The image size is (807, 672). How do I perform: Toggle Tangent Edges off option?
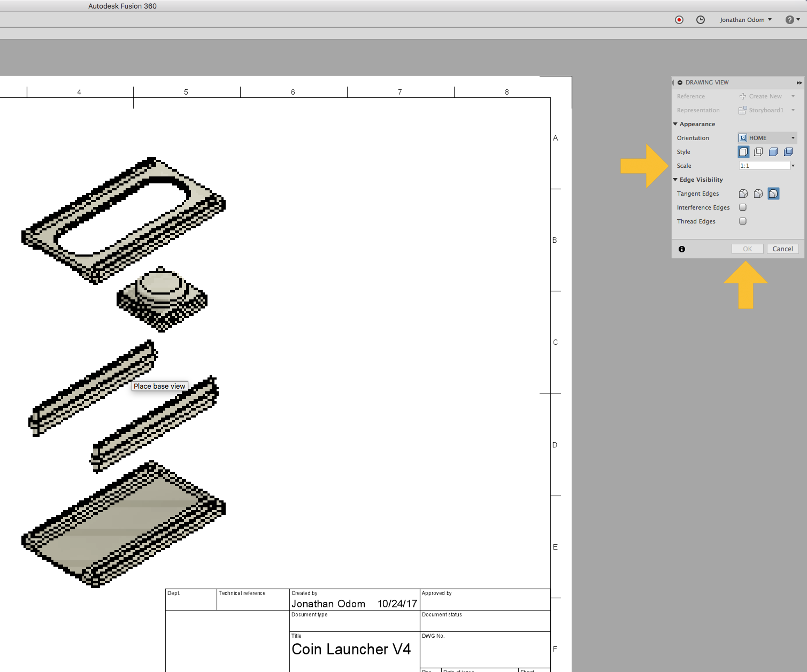(x=773, y=194)
